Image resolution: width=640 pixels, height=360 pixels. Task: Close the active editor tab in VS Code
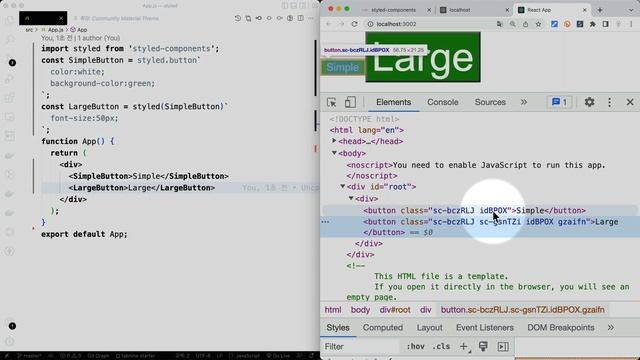click(x=61, y=18)
